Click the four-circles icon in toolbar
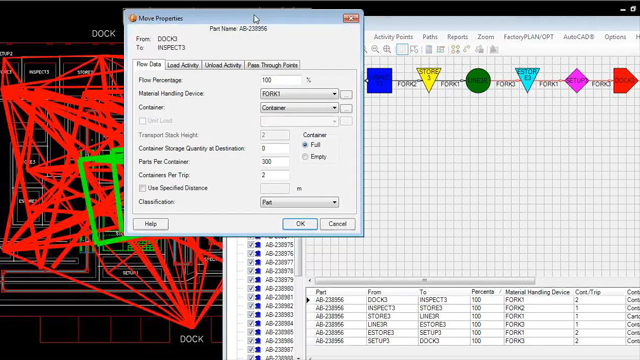 456,49
